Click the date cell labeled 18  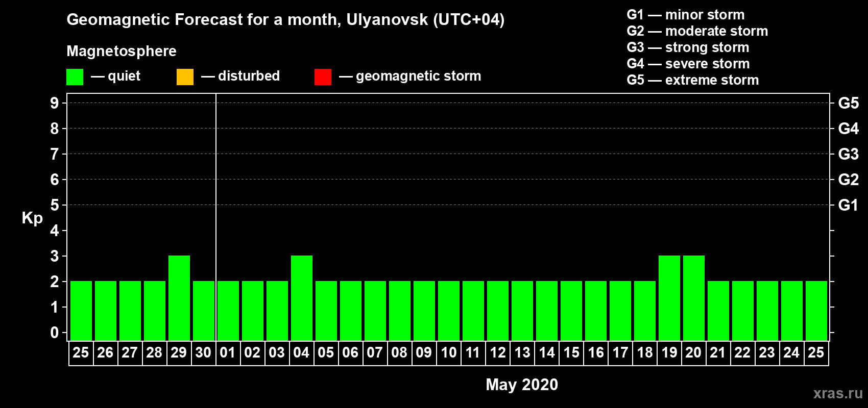click(645, 353)
